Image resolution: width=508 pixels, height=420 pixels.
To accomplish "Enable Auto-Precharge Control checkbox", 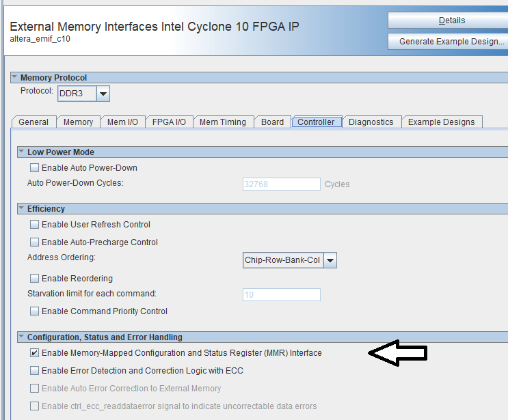I will [x=34, y=242].
